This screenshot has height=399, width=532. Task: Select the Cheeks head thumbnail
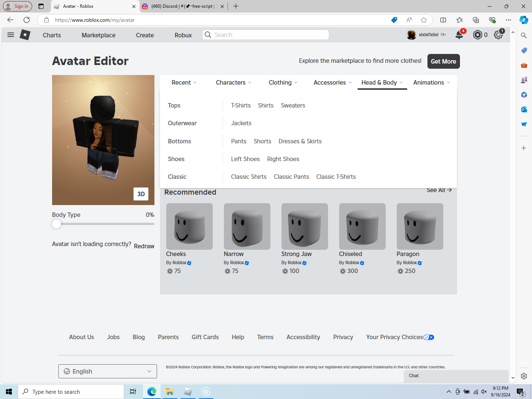point(190,226)
